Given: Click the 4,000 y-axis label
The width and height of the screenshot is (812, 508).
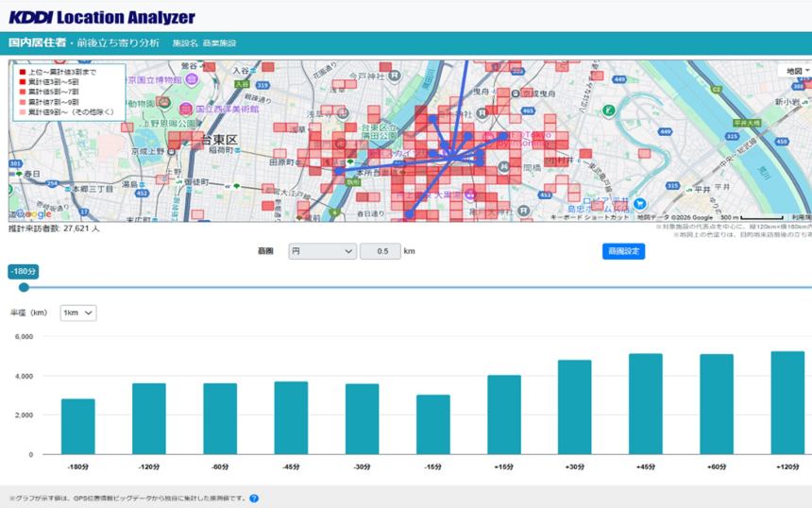Looking at the screenshot, I should (24, 376).
